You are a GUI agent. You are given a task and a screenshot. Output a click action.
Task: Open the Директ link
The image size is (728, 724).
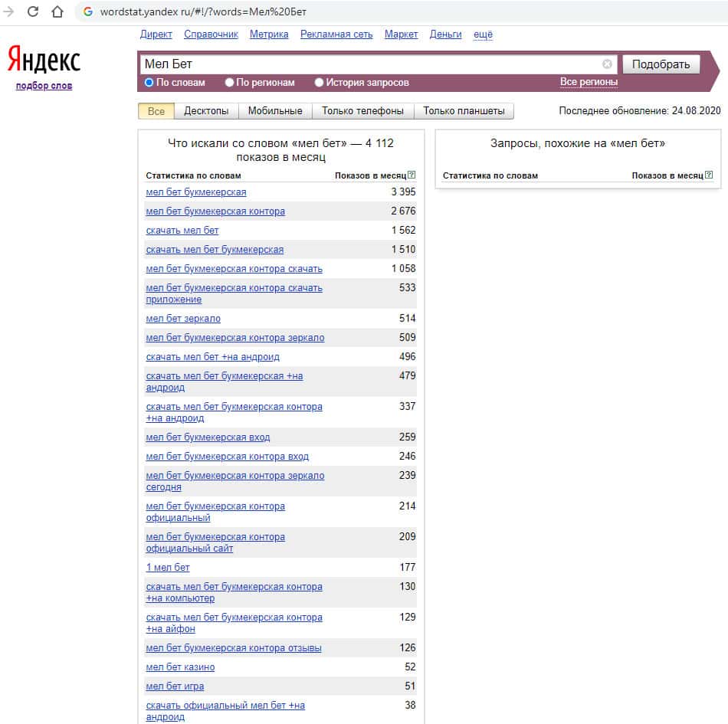pos(156,34)
